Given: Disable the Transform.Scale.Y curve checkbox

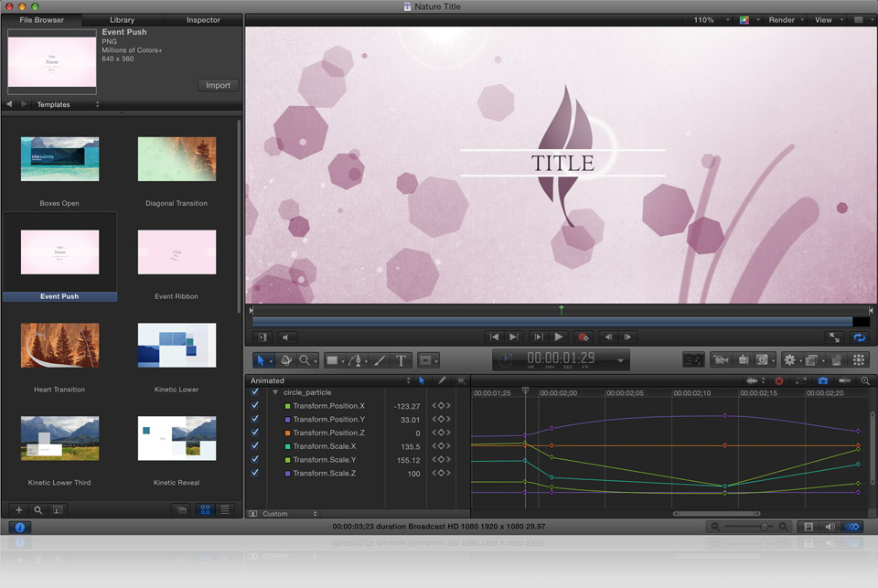Looking at the screenshot, I should tap(255, 460).
